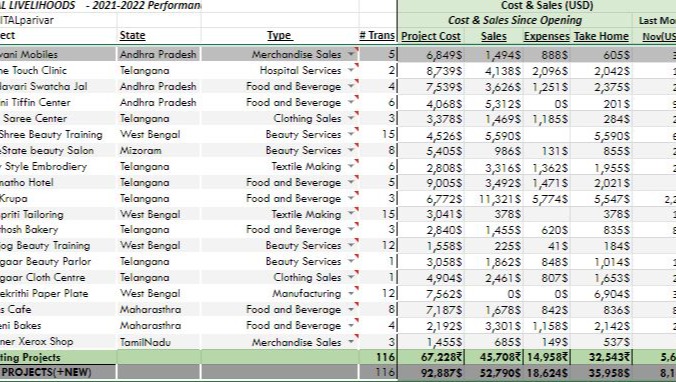676x382 pixels.
Task: Open Beauty Services dropdown in eState beauty Salon row
Action: (x=352, y=150)
